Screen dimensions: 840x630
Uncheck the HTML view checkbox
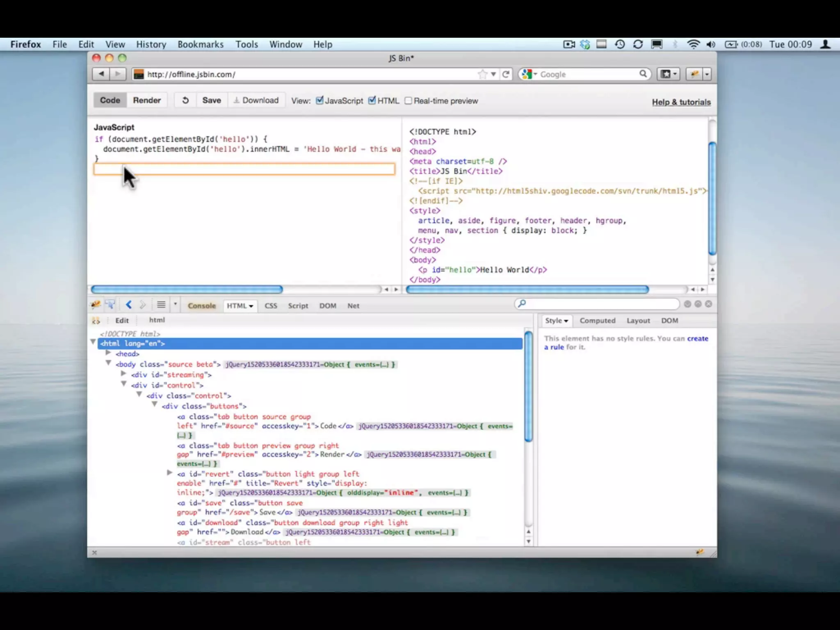372,100
